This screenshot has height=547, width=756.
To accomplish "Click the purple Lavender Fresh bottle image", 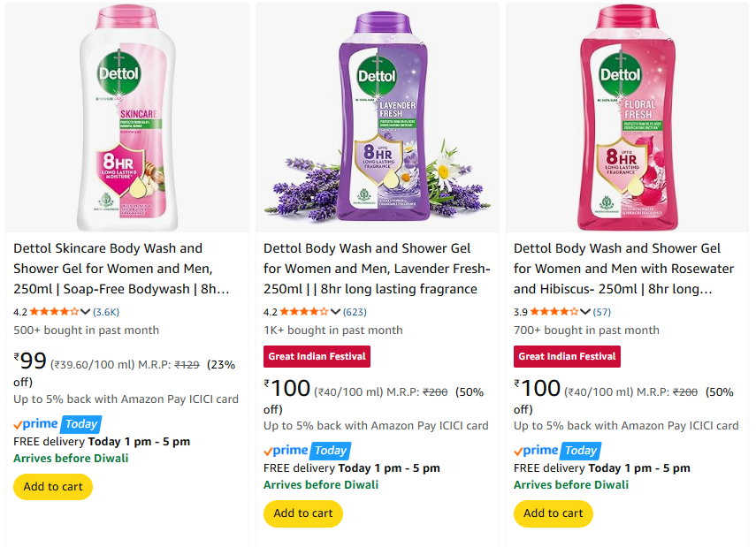I will 378,118.
